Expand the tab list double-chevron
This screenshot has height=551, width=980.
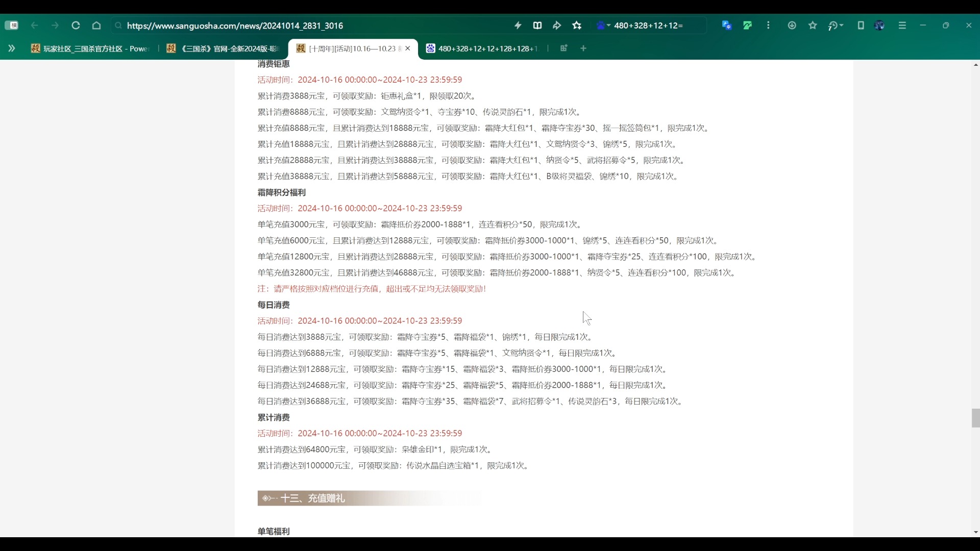click(x=11, y=48)
